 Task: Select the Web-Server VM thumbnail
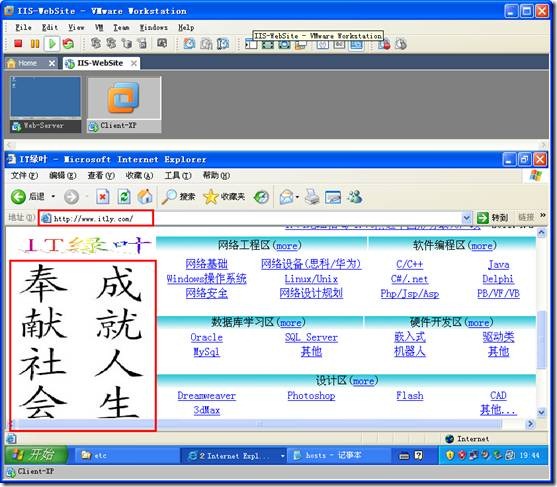[45, 104]
